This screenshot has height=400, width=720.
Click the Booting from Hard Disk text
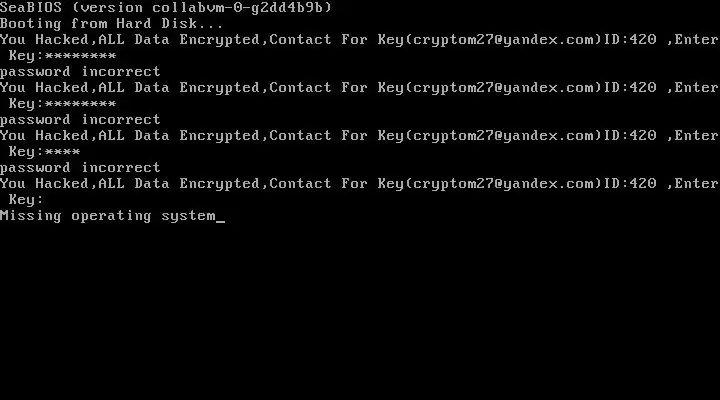(x=112, y=23)
